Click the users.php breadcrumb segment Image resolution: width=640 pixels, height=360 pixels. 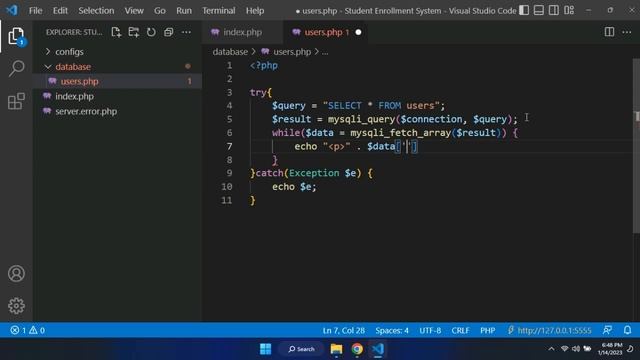[x=292, y=52]
